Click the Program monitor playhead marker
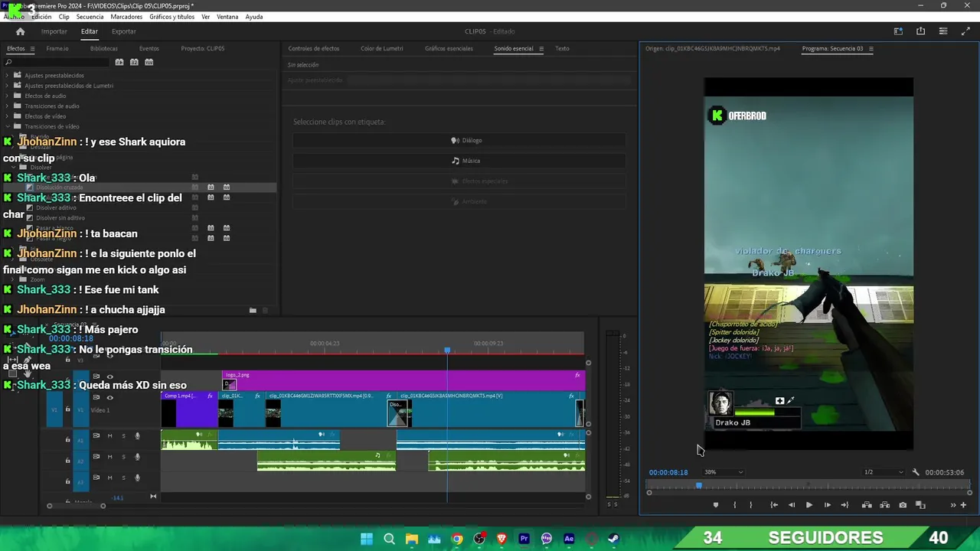This screenshot has height=551, width=980. 698,485
